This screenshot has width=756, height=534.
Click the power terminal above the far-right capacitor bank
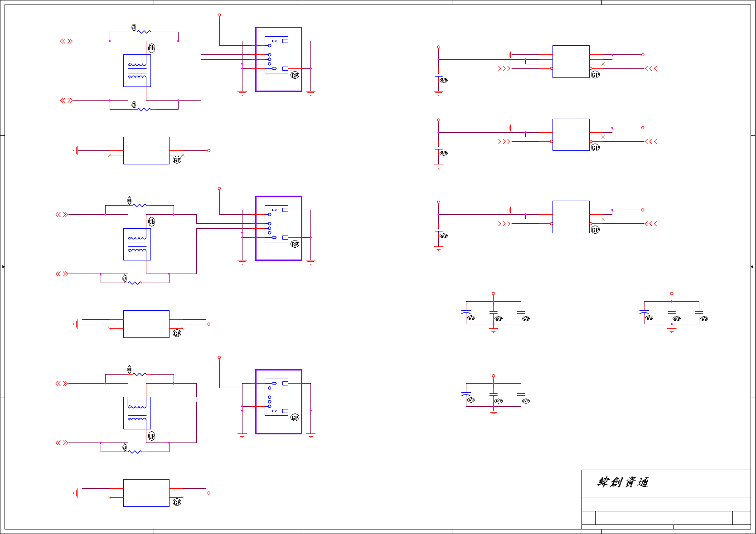[x=672, y=293]
